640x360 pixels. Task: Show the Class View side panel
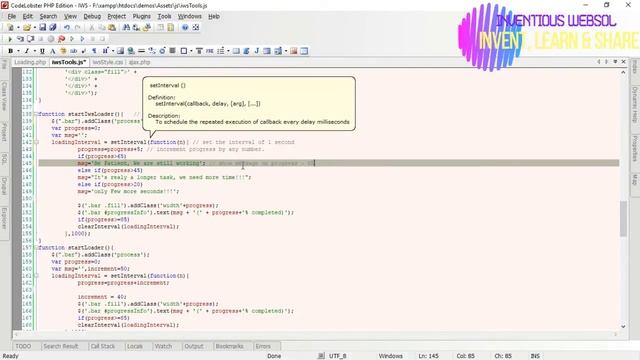(x=4, y=96)
